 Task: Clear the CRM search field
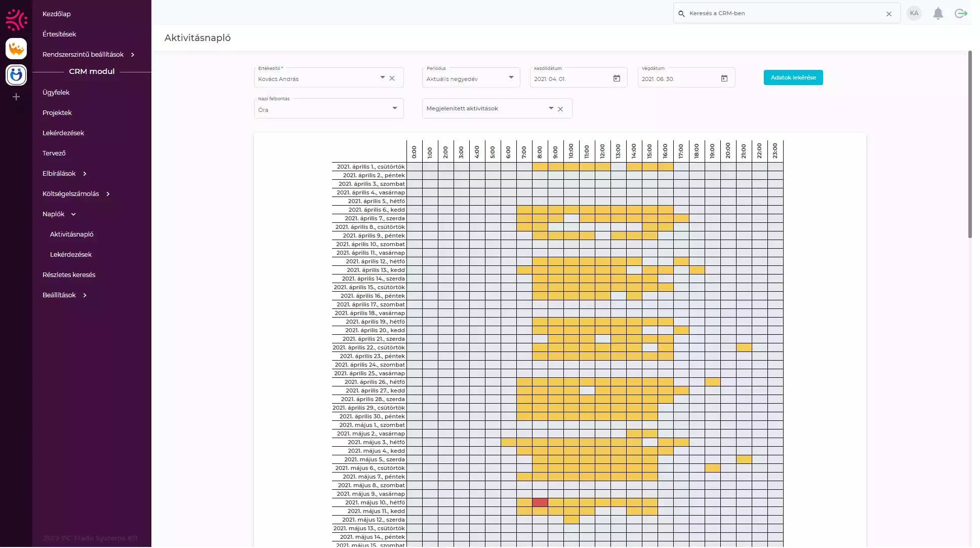[x=889, y=14]
